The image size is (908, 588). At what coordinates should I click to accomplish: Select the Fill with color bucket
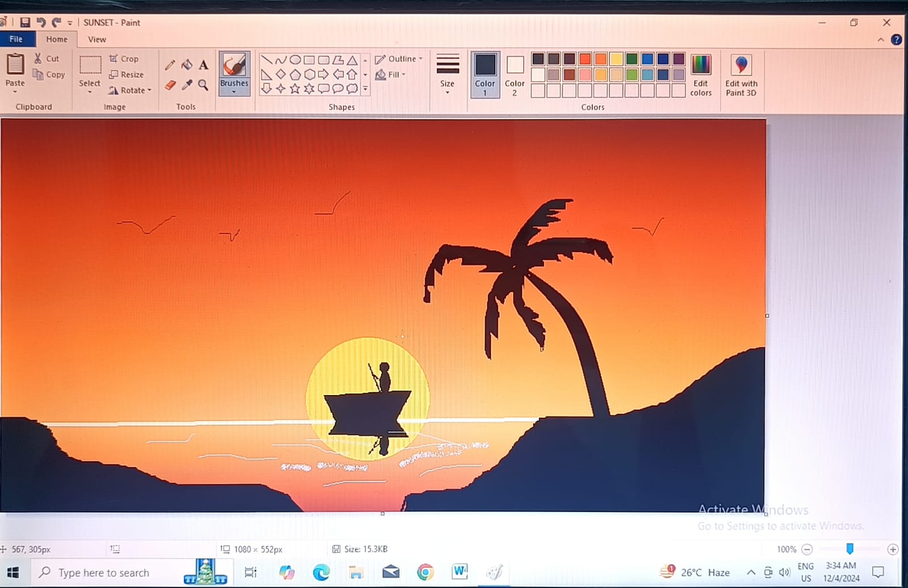187,65
